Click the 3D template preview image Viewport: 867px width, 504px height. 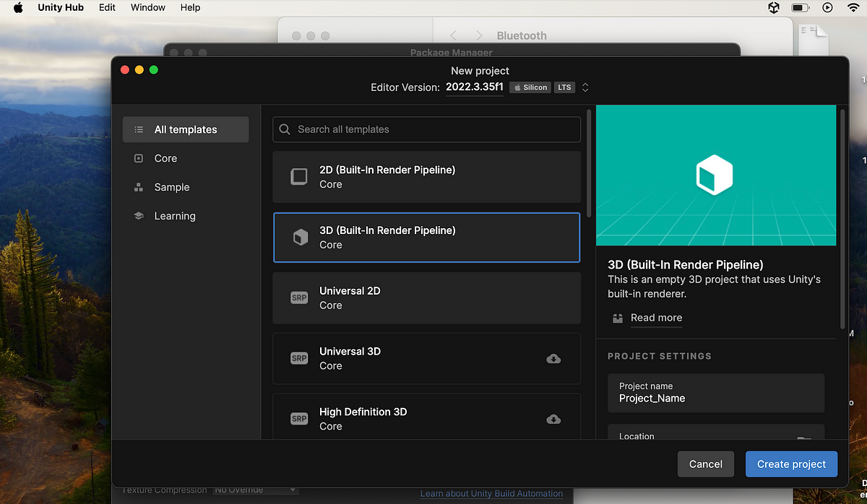[715, 175]
